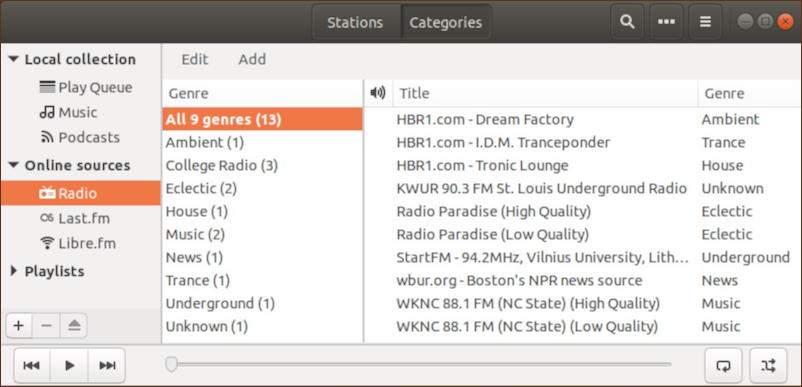
Task: Collapse the Local collection section
Action: (x=14, y=59)
